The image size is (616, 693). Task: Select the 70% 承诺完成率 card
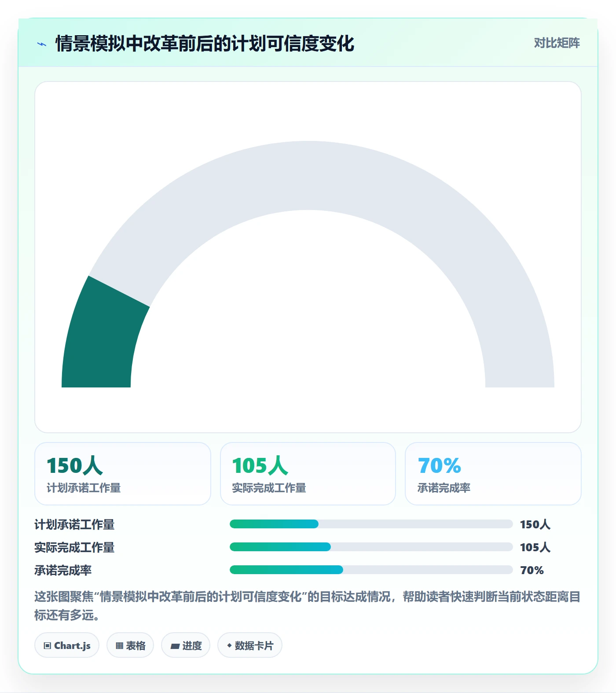[x=493, y=474]
